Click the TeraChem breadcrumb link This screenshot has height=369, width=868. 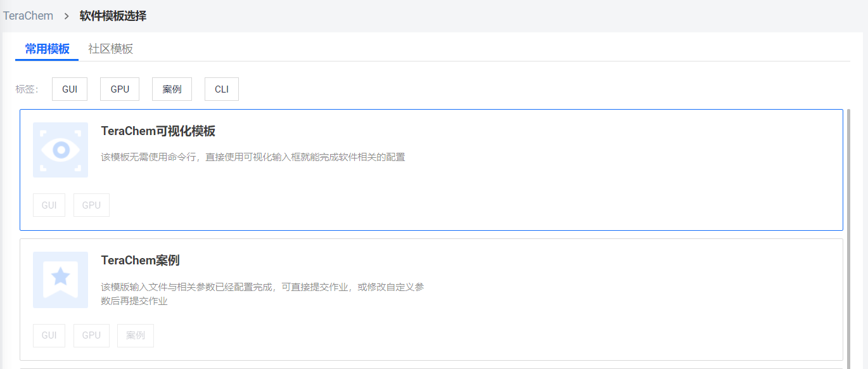point(28,16)
